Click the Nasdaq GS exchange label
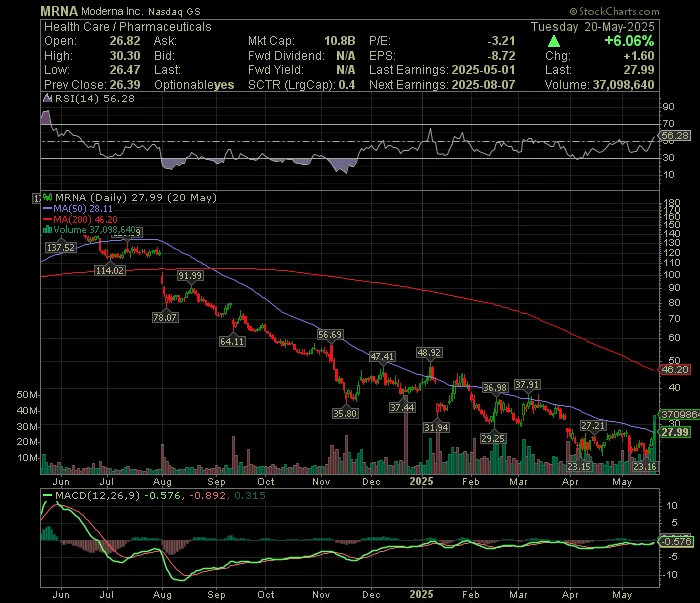Image resolution: width=700 pixels, height=603 pixels. tap(175, 12)
